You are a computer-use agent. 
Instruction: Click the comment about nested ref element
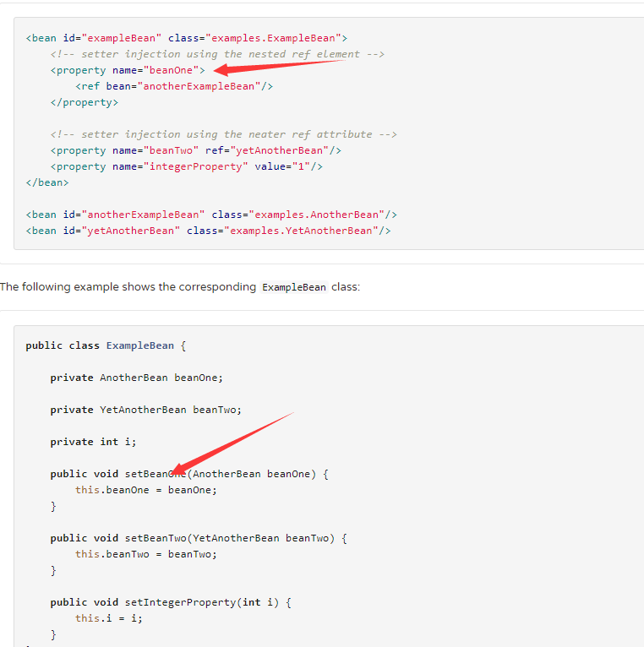click(217, 54)
